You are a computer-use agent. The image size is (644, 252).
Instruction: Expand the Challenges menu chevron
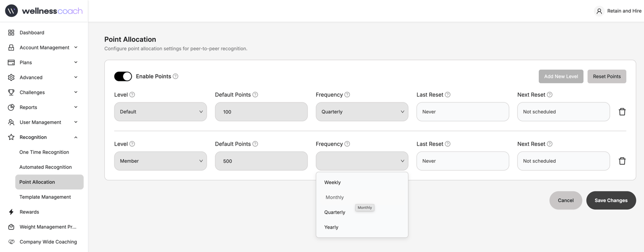(x=76, y=92)
